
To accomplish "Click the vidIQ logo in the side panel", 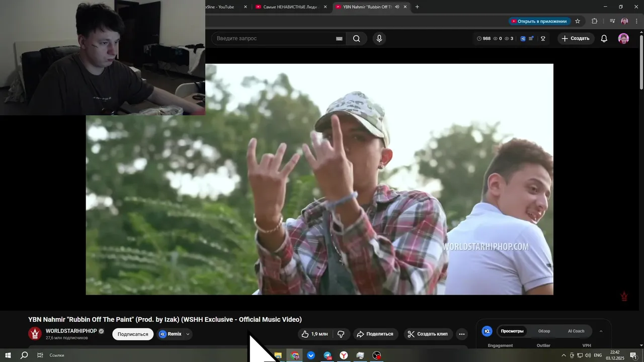I will pos(487,331).
